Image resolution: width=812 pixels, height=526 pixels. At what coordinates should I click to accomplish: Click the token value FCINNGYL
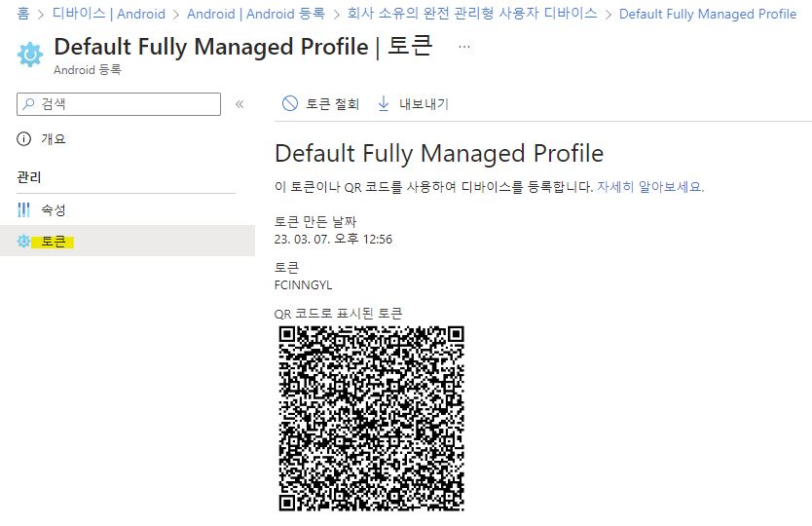coord(303,285)
